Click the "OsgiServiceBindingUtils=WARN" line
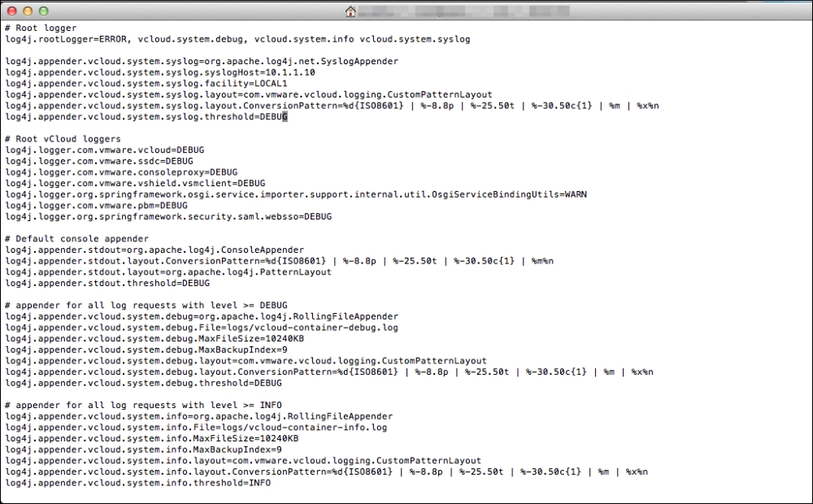This screenshot has height=504, width=813. point(296,194)
